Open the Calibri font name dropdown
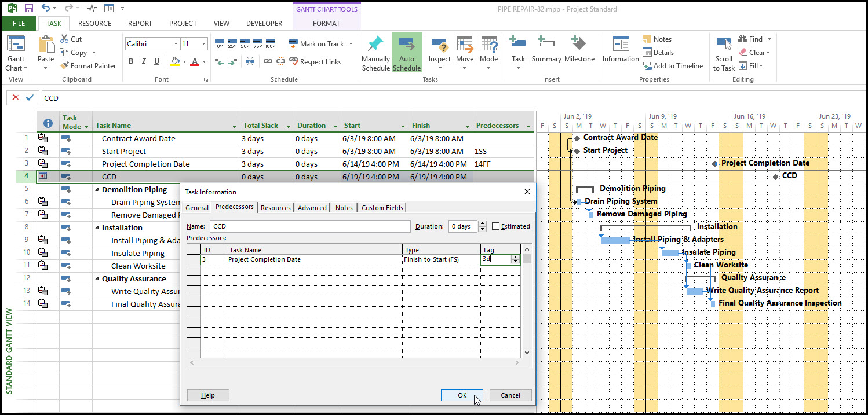This screenshot has width=868, height=415. tap(176, 44)
